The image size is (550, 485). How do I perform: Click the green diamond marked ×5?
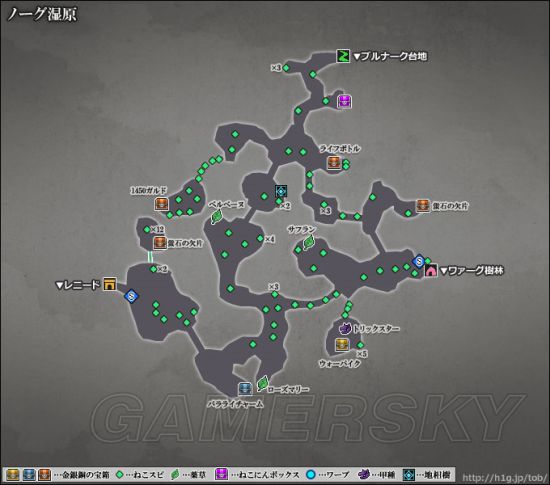coord(360,345)
